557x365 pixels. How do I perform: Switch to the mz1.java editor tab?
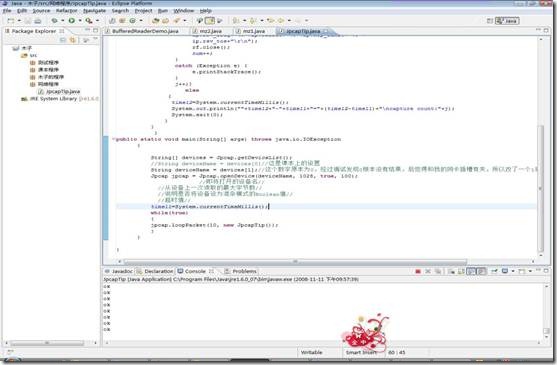pos(253,31)
